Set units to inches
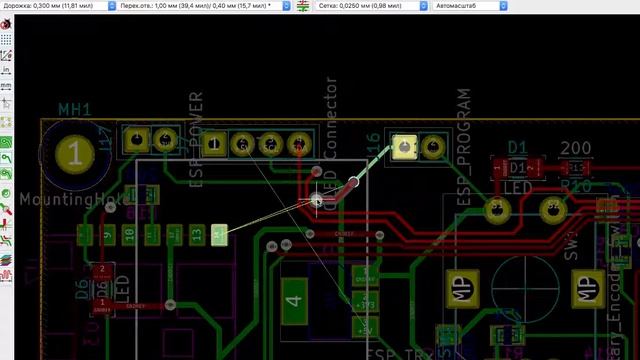The width and height of the screenshot is (640, 360). [6, 71]
